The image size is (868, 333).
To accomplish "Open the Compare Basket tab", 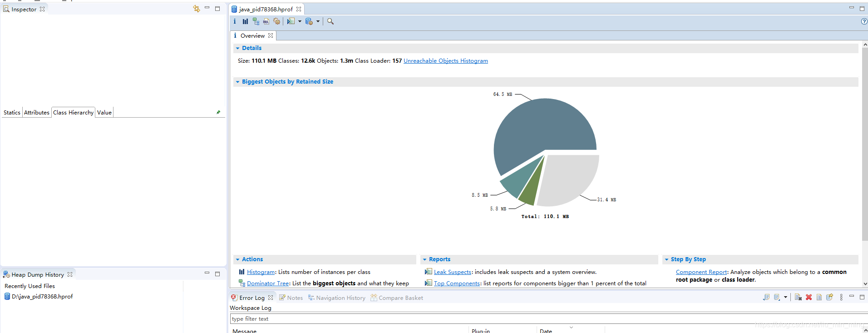I will [x=397, y=298].
